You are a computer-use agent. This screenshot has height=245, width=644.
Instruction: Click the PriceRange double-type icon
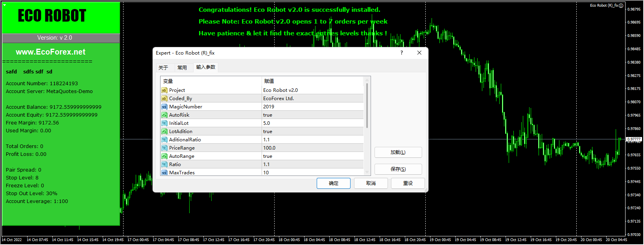click(x=164, y=148)
